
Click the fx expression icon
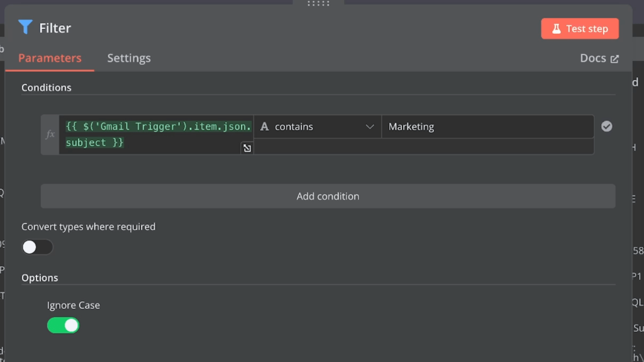50,134
